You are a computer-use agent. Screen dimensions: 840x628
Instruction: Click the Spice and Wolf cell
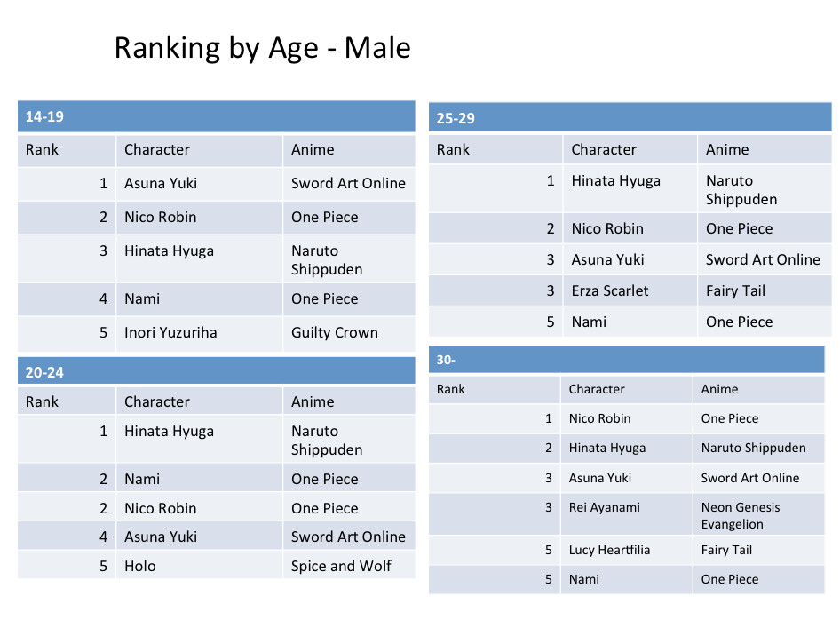click(x=341, y=566)
